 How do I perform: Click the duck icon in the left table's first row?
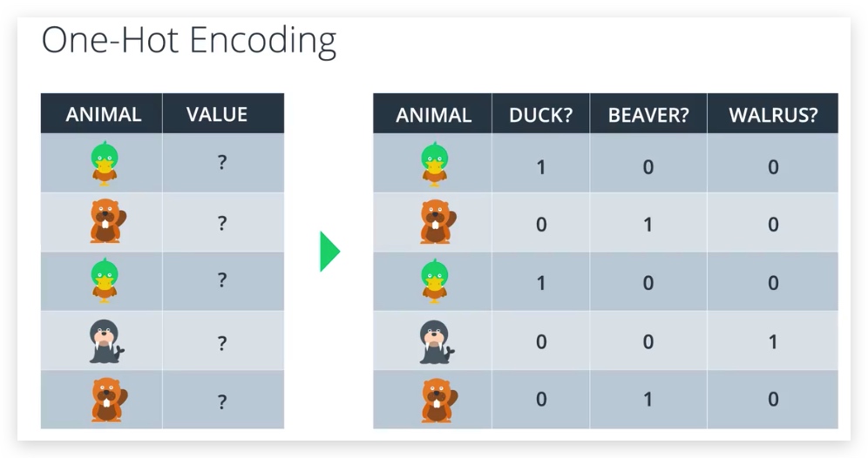(x=105, y=164)
